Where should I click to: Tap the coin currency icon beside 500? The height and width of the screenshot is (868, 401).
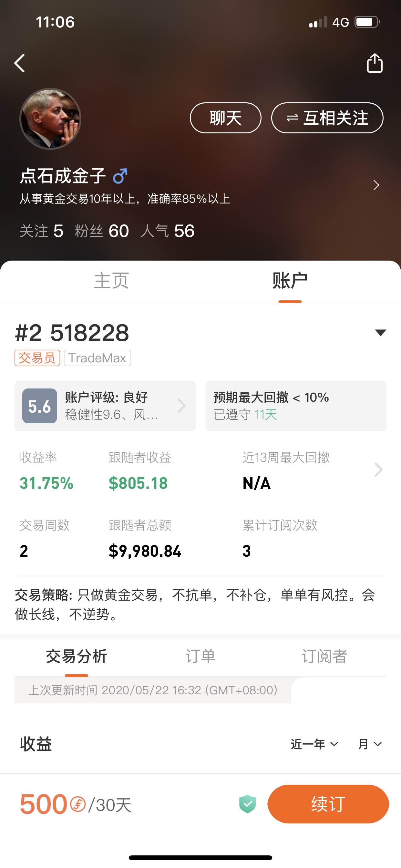pyautogui.click(x=78, y=804)
